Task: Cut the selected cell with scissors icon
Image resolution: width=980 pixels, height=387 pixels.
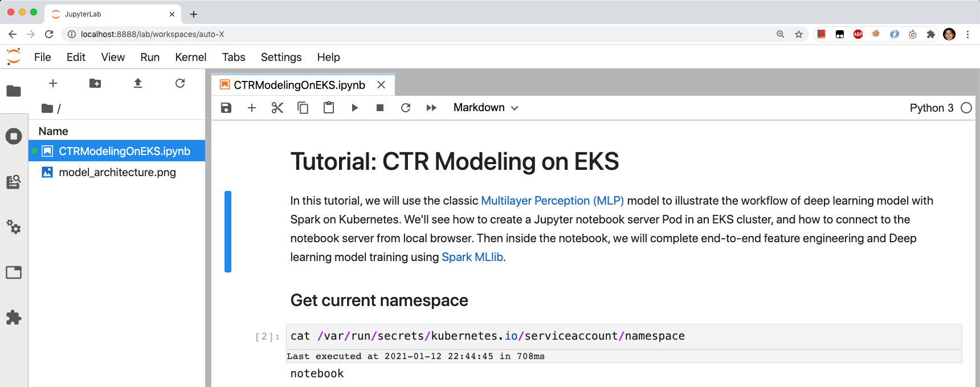Action: [x=277, y=108]
